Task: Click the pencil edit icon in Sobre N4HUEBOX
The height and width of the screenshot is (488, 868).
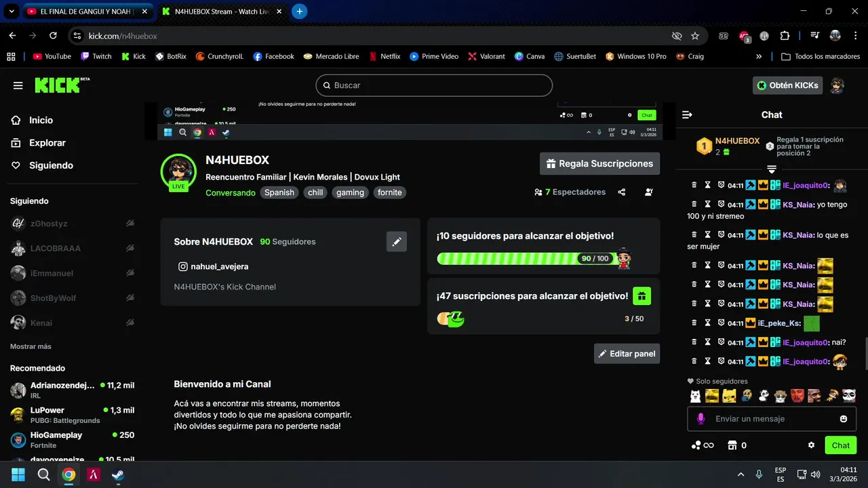Action: [x=397, y=241]
